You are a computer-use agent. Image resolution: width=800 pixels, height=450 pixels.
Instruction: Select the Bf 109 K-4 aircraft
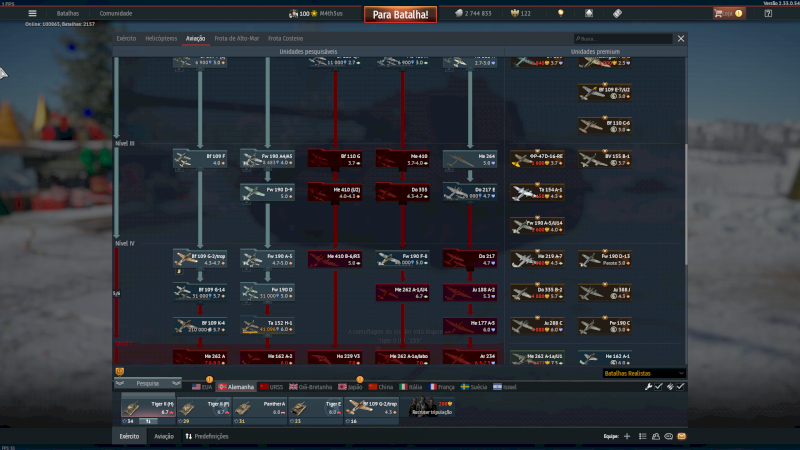200,326
